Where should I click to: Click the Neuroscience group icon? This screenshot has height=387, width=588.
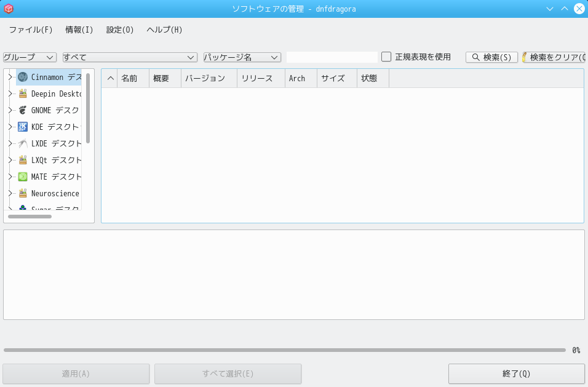[23, 193]
